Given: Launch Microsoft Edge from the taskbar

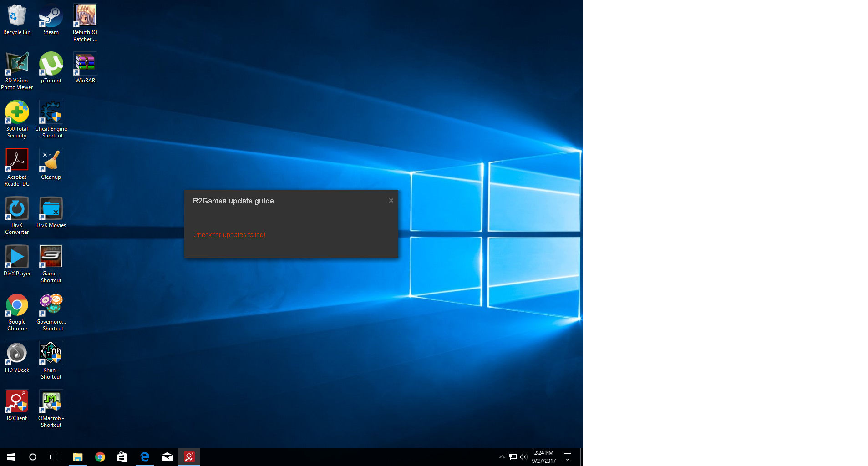Looking at the screenshot, I should tap(145, 457).
